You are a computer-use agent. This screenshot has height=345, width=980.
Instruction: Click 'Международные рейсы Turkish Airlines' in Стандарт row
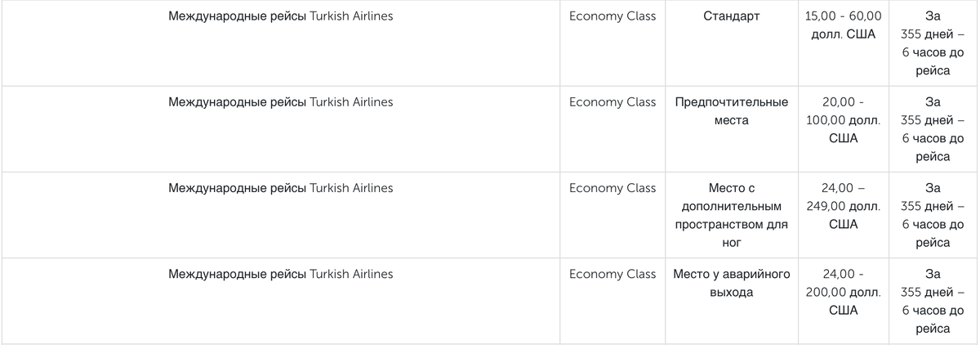pos(280,16)
